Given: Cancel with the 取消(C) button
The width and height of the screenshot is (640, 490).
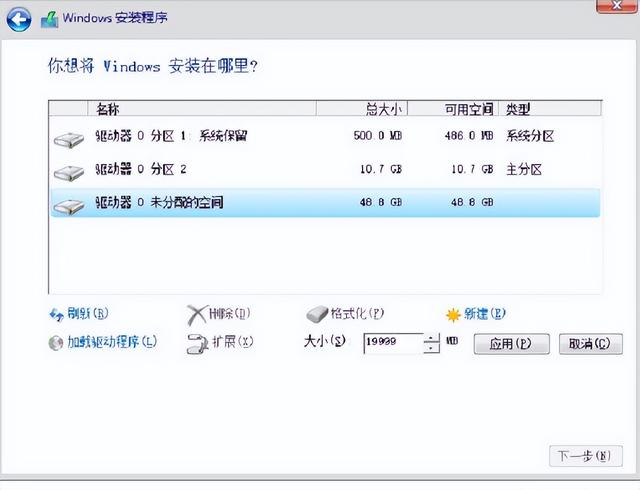Looking at the screenshot, I should click(591, 344).
